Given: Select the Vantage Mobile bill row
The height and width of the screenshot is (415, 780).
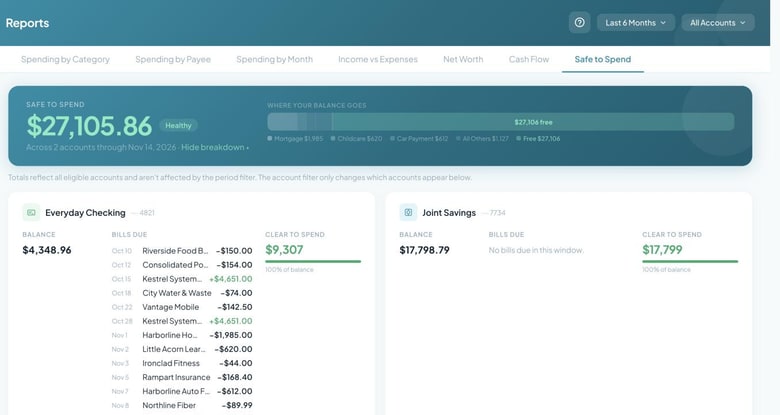Looking at the screenshot, I should tap(182, 307).
